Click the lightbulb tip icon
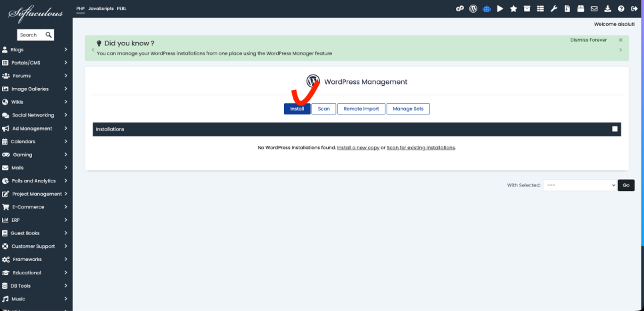This screenshot has height=311, width=644. click(99, 43)
